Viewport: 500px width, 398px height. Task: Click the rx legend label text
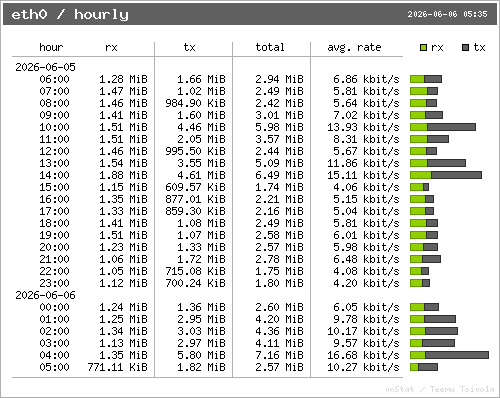pos(437,48)
